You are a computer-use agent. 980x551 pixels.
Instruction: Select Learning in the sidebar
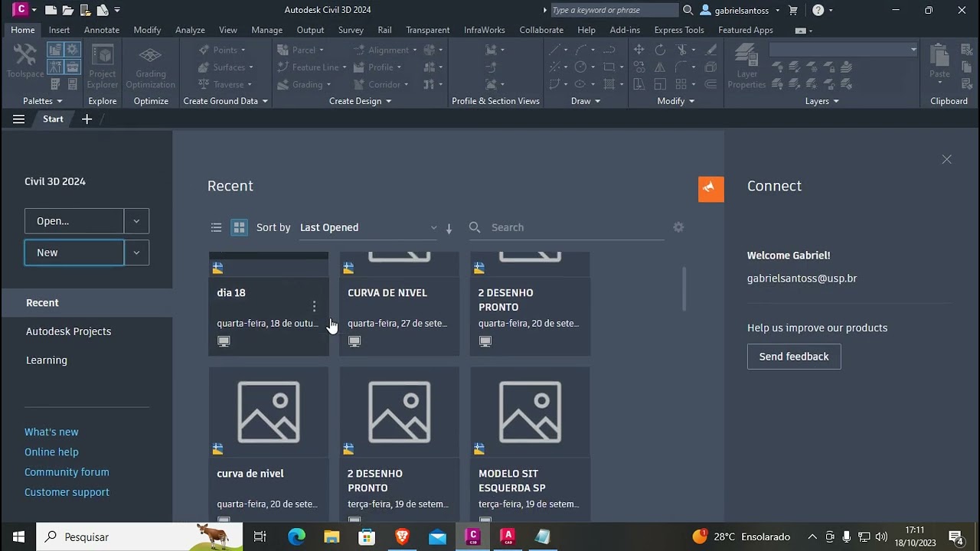pyautogui.click(x=47, y=360)
